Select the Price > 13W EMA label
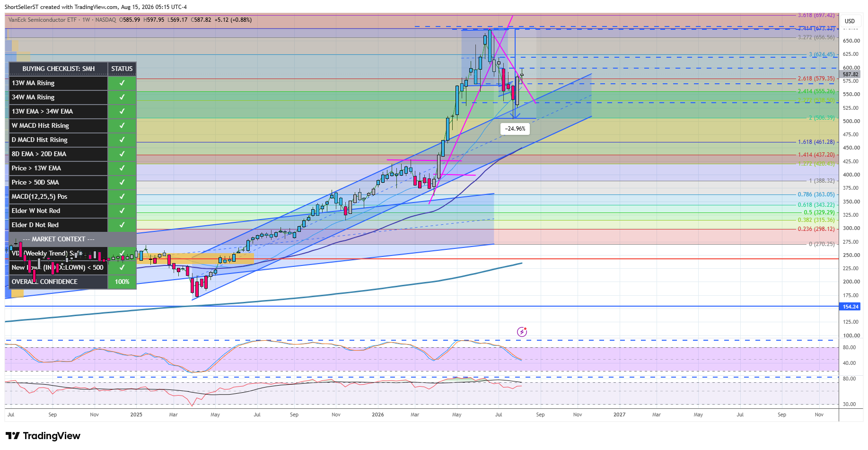Screen dimensions: 868x450 coord(36,168)
